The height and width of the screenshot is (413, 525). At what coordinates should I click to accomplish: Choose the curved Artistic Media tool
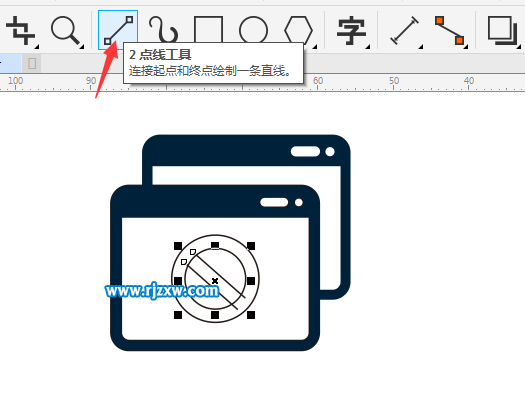pyautogui.click(x=163, y=30)
